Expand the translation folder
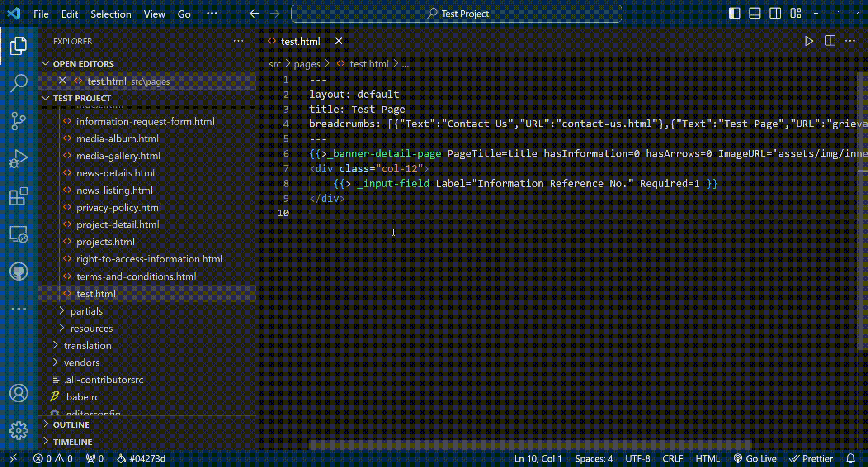Image resolution: width=868 pixels, height=467 pixels. [x=147, y=345]
